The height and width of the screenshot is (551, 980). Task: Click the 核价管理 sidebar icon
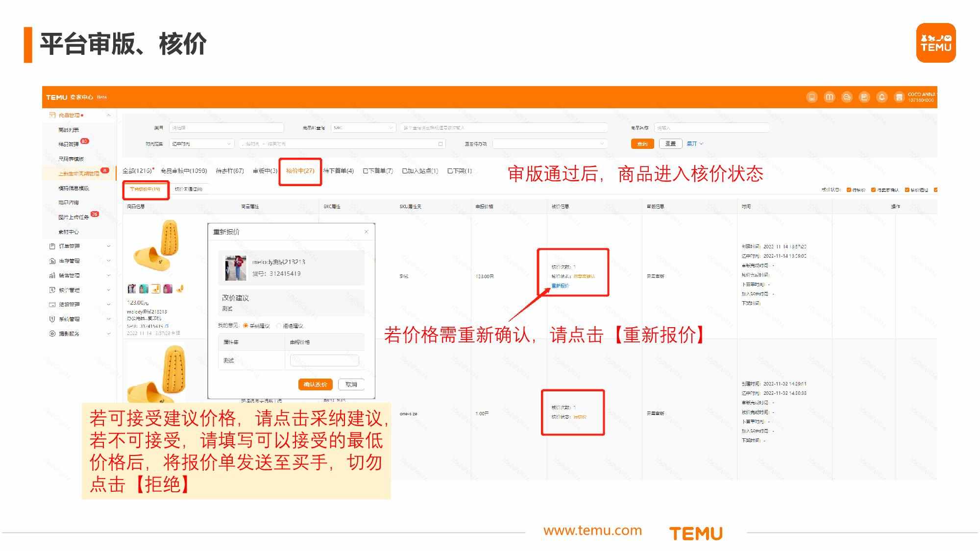tap(52, 290)
